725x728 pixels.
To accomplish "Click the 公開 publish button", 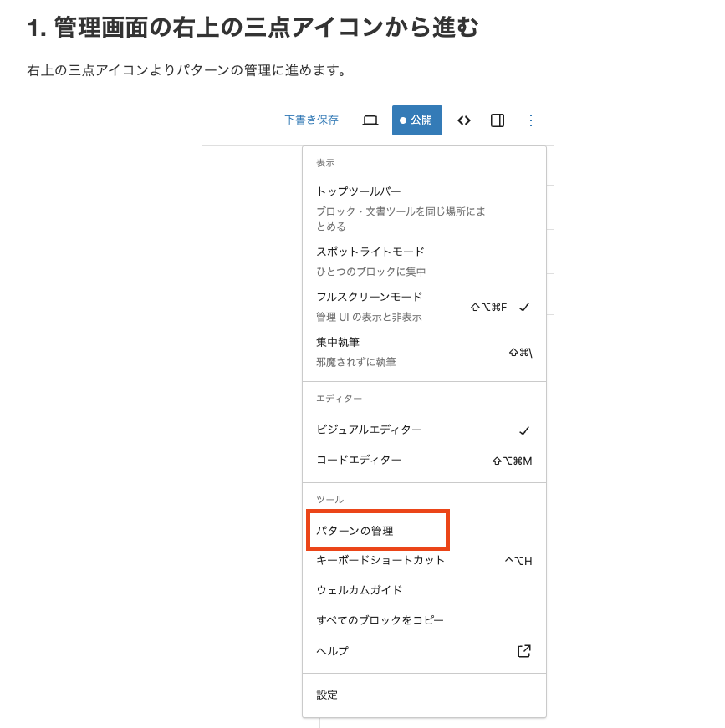I will [x=416, y=120].
